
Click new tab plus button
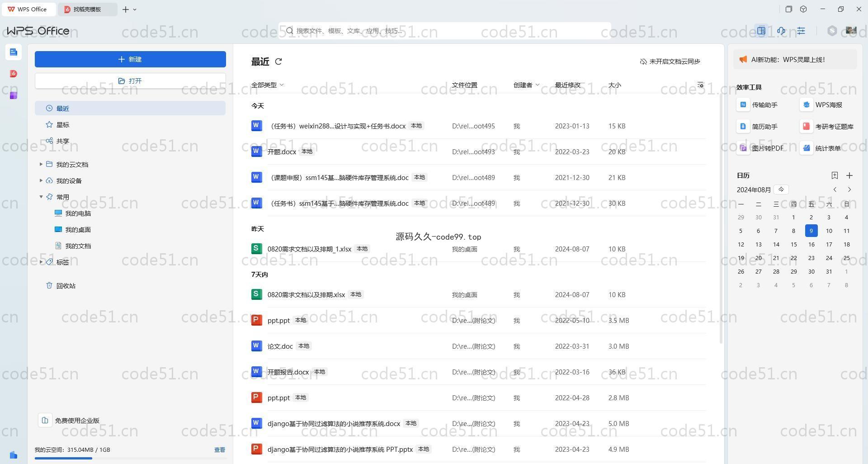(126, 9)
